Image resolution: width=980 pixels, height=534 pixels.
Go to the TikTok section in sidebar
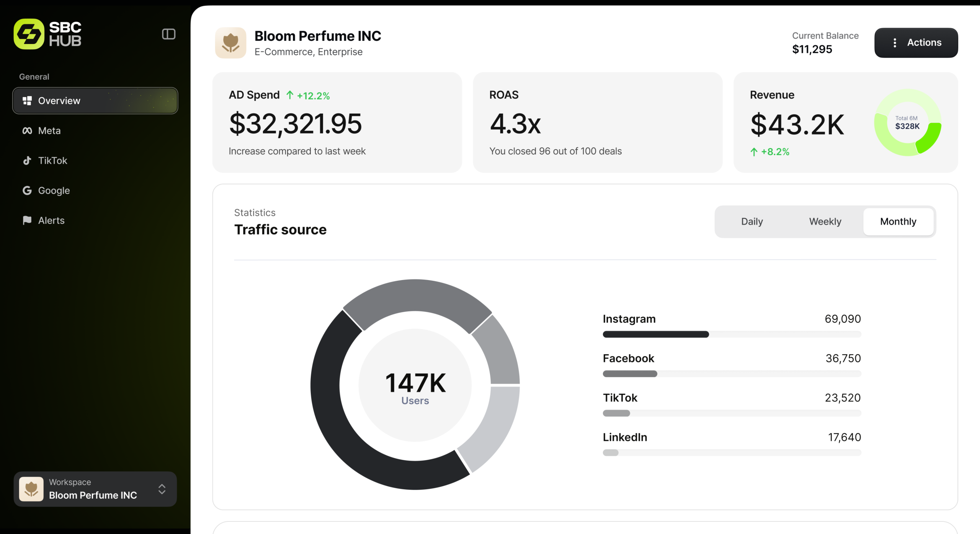[95, 161]
